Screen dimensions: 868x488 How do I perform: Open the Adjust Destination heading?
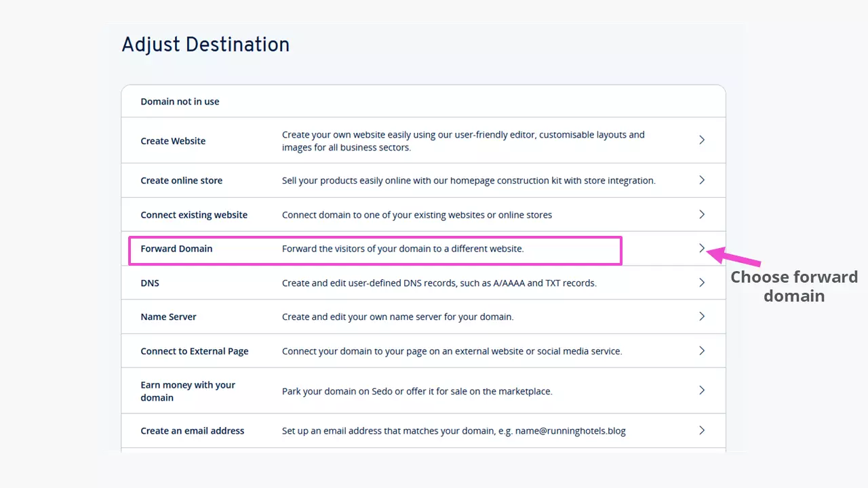(x=205, y=45)
